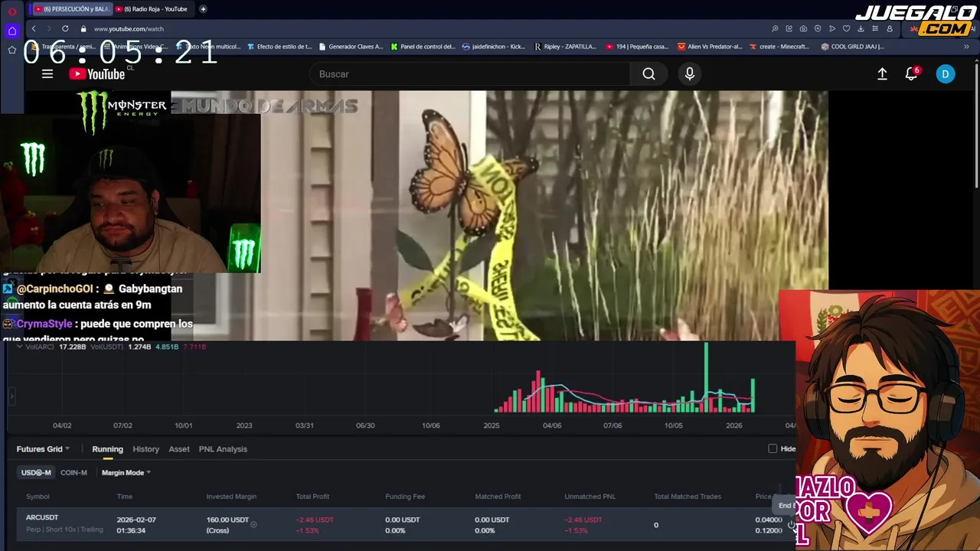Click the tall green volume bar in chart
980x551 pixels.
pyautogui.click(x=706, y=377)
